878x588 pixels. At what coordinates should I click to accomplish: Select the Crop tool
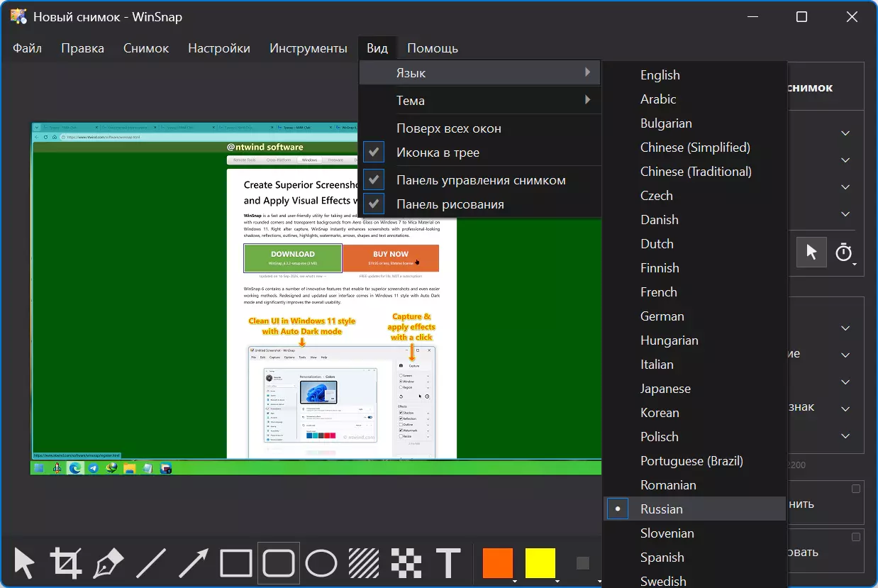[66, 563]
